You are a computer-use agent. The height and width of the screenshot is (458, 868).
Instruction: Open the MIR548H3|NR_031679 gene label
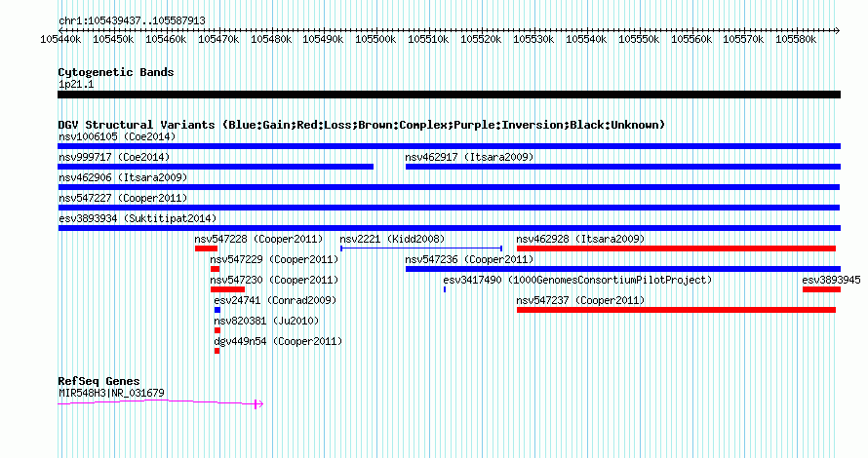point(111,394)
